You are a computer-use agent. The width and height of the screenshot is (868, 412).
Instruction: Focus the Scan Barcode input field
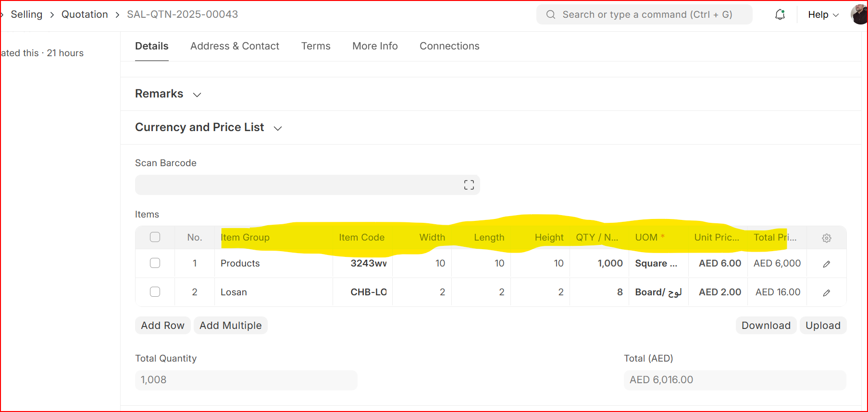298,185
